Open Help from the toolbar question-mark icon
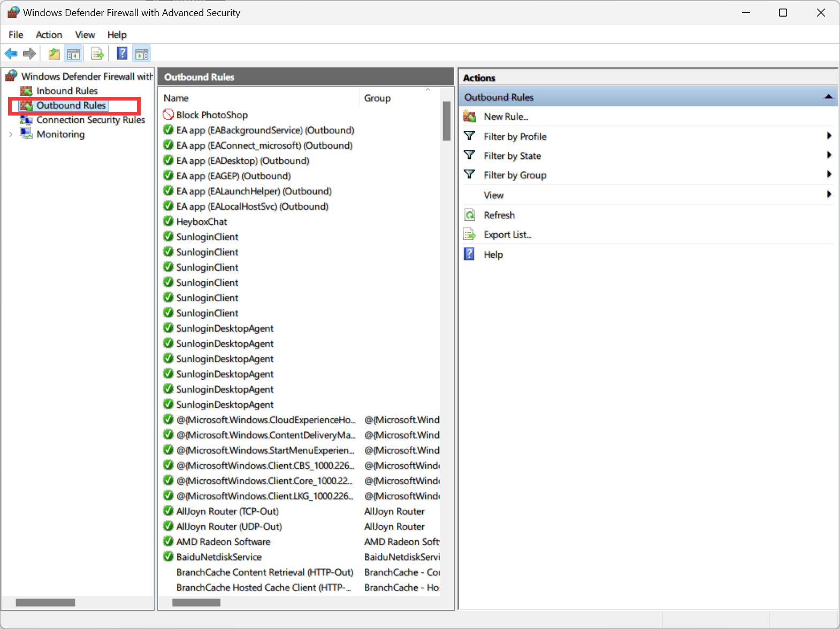Screen dimensions: 840x629 click(123, 53)
